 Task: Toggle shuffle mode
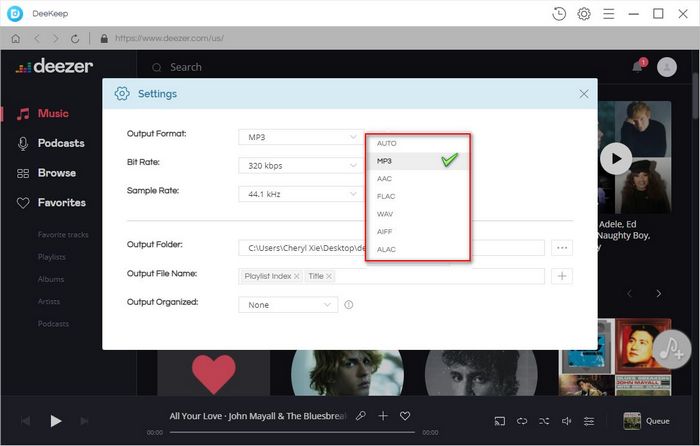544,421
